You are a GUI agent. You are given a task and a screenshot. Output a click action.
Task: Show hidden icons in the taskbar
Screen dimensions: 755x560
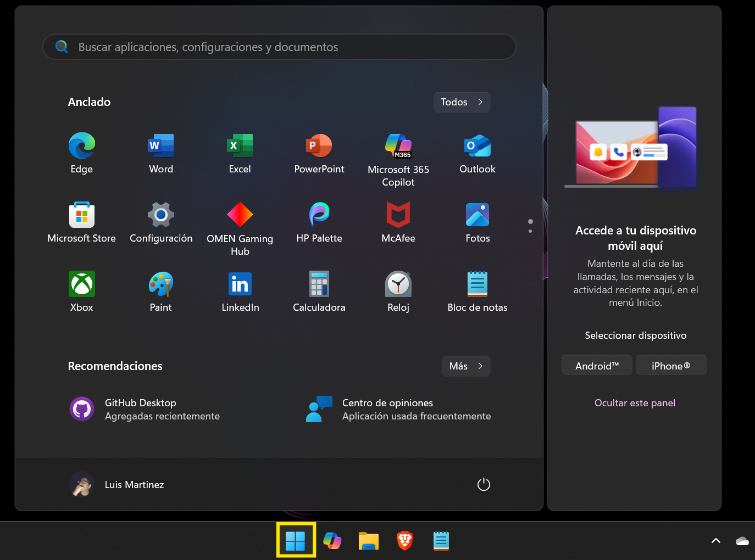click(x=715, y=540)
